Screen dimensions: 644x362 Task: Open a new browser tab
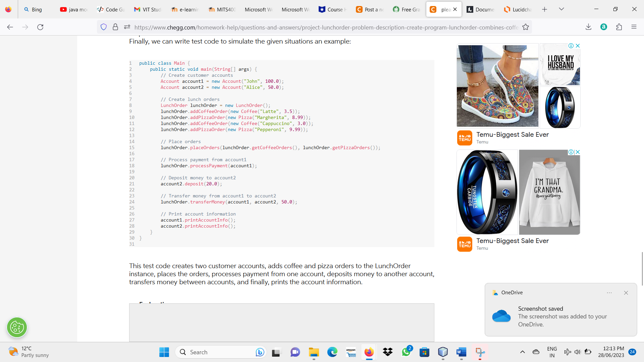544,9
